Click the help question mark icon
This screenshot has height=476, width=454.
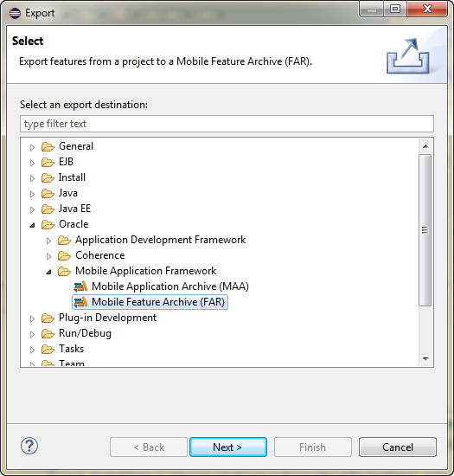tap(29, 446)
